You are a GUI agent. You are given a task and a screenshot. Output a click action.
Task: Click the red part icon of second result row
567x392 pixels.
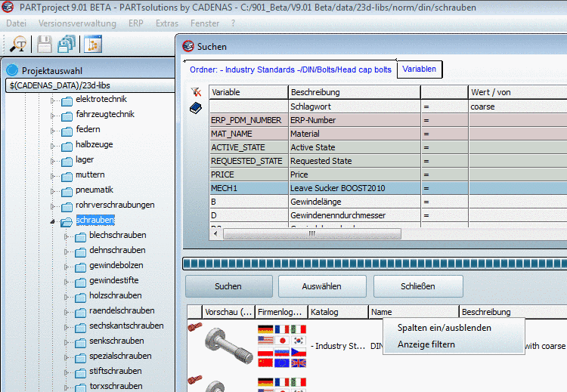click(x=195, y=379)
